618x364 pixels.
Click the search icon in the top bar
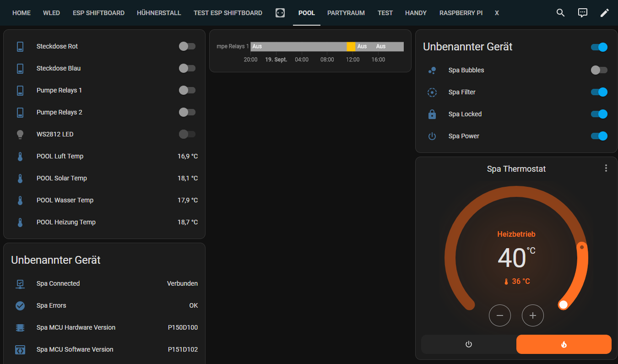pos(560,13)
